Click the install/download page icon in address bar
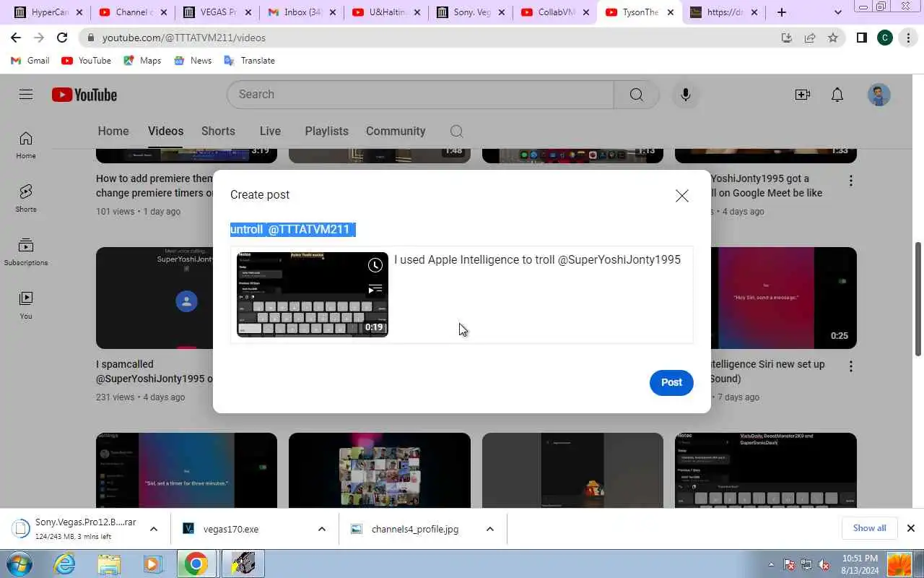Image resolution: width=924 pixels, height=578 pixels. point(787,38)
